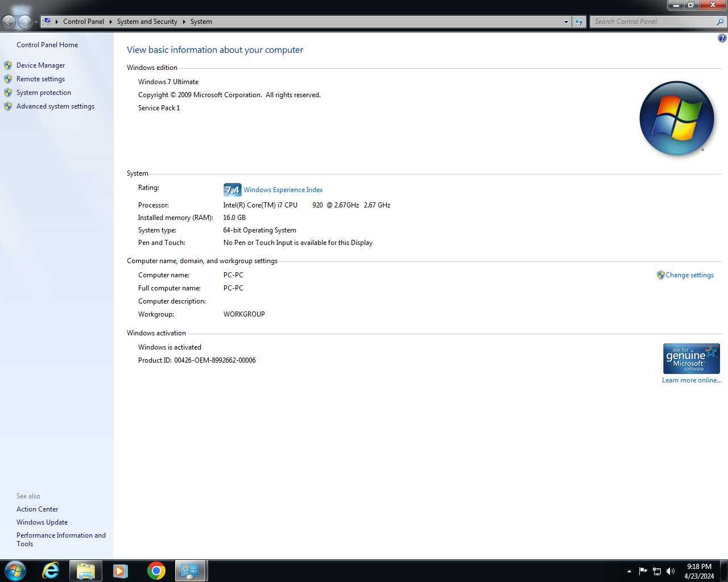Open Windows Explorer from taskbar

coord(85,571)
